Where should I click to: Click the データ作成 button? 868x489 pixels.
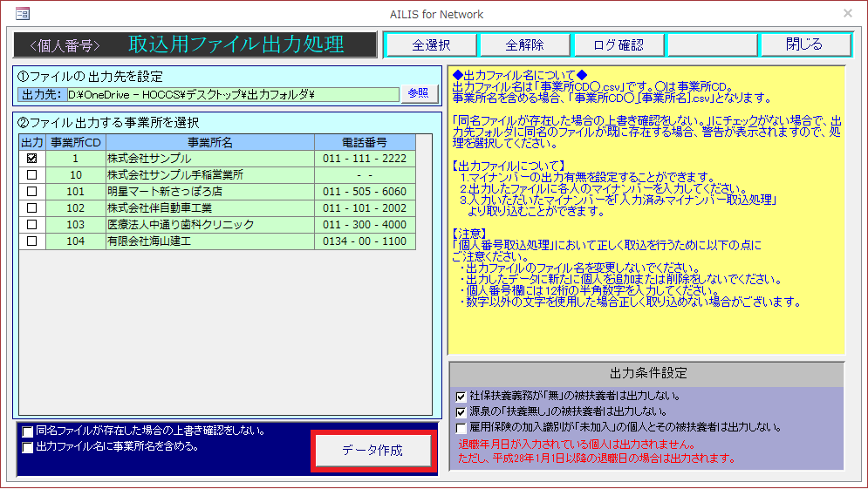click(x=373, y=451)
